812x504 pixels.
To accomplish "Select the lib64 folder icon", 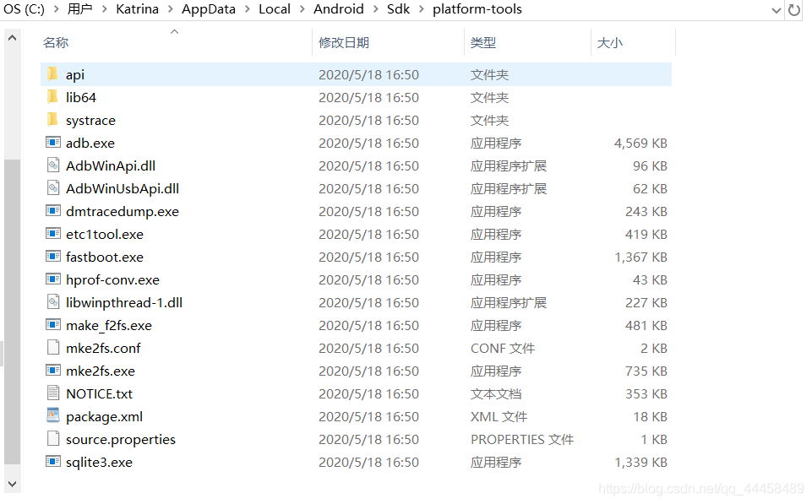I will click(x=53, y=97).
